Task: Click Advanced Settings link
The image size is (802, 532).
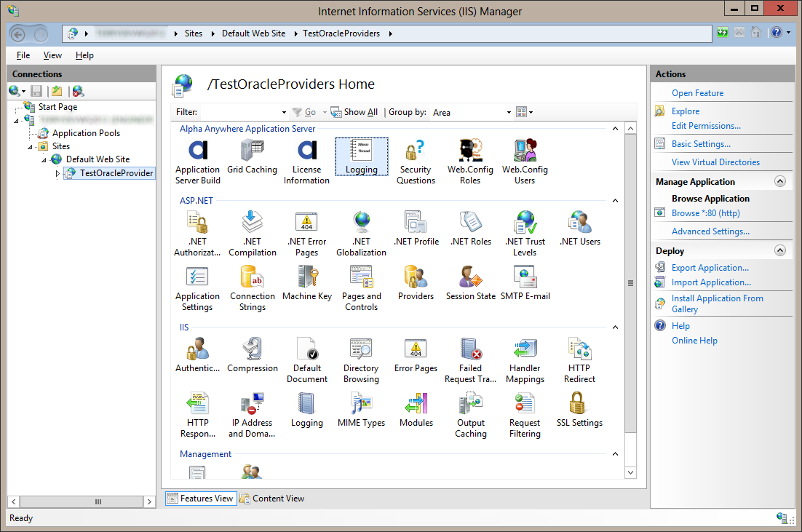Action: click(x=710, y=231)
